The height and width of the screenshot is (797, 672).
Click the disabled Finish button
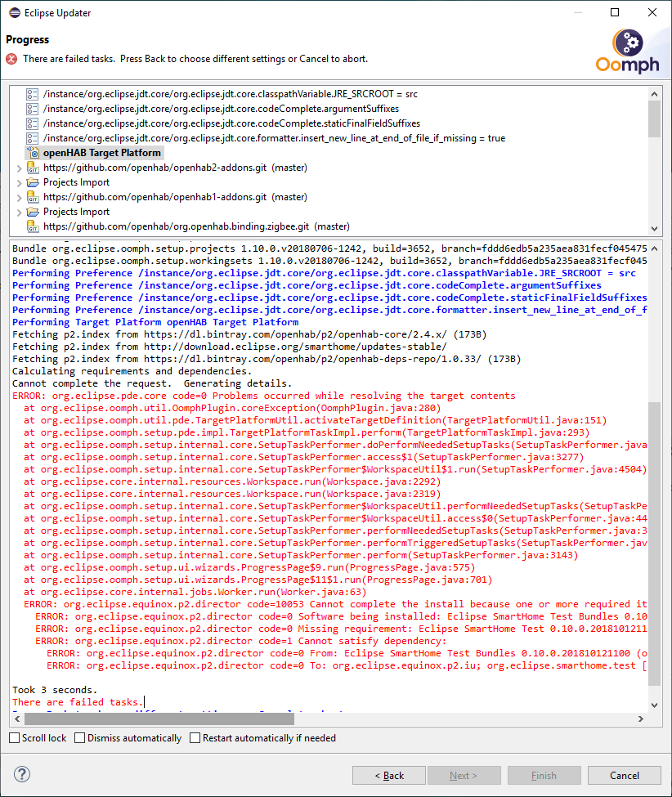pos(544,775)
